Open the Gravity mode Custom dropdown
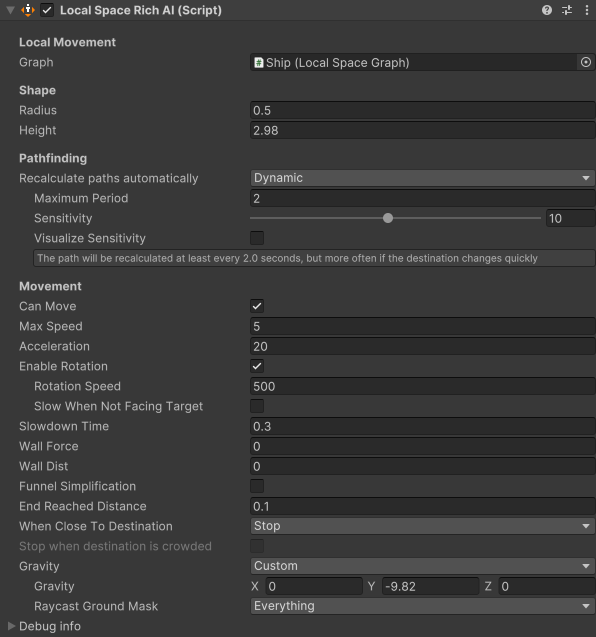Screen dimensions: 596x637 423,566
